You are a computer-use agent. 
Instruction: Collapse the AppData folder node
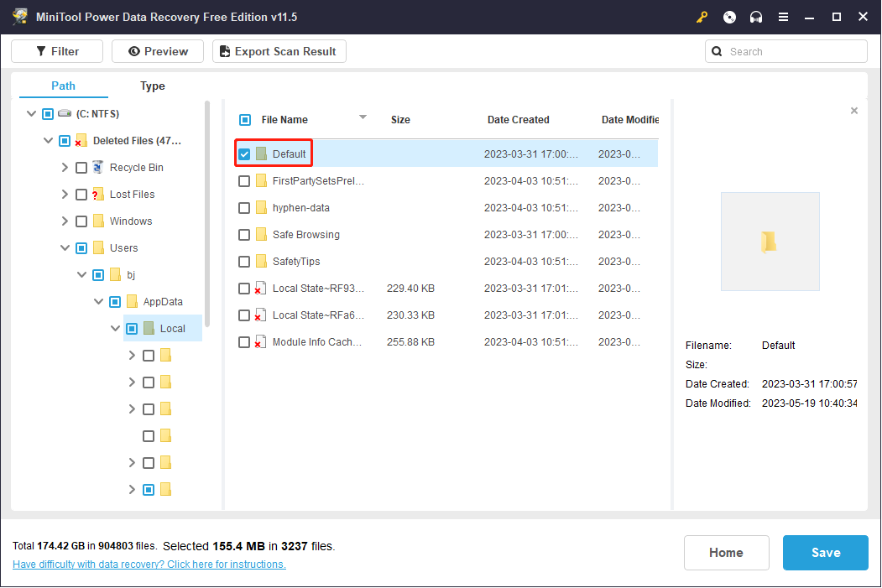pyautogui.click(x=98, y=302)
